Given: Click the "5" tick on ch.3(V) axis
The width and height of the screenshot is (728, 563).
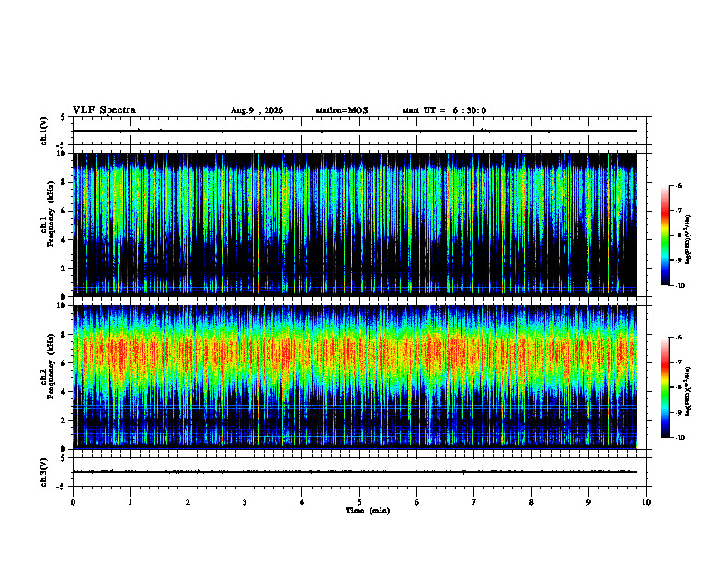Looking at the screenshot, I should 63,458.
